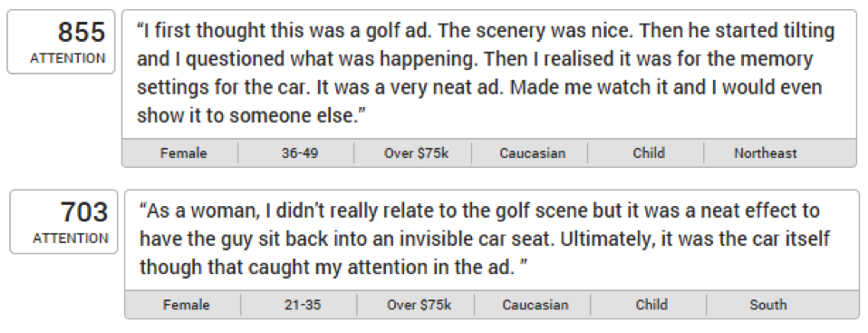This screenshot has width=868, height=333.
Task: Select the quote starting "As a woman"
Action: (485, 239)
